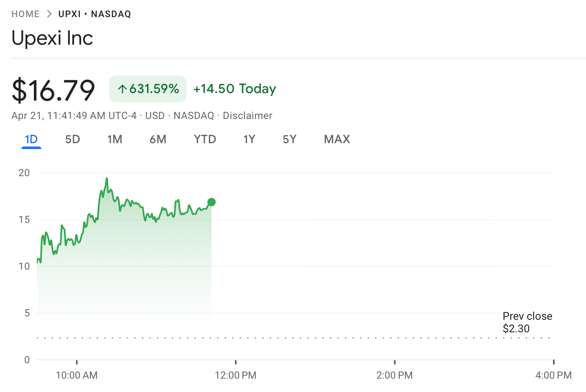Click the $16.79 price figure

coord(54,90)
